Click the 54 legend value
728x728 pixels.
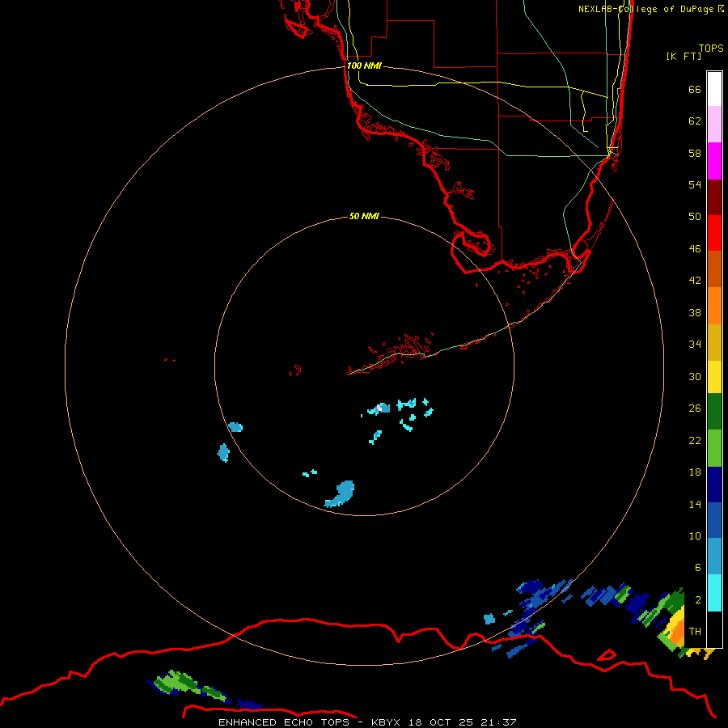695,184
